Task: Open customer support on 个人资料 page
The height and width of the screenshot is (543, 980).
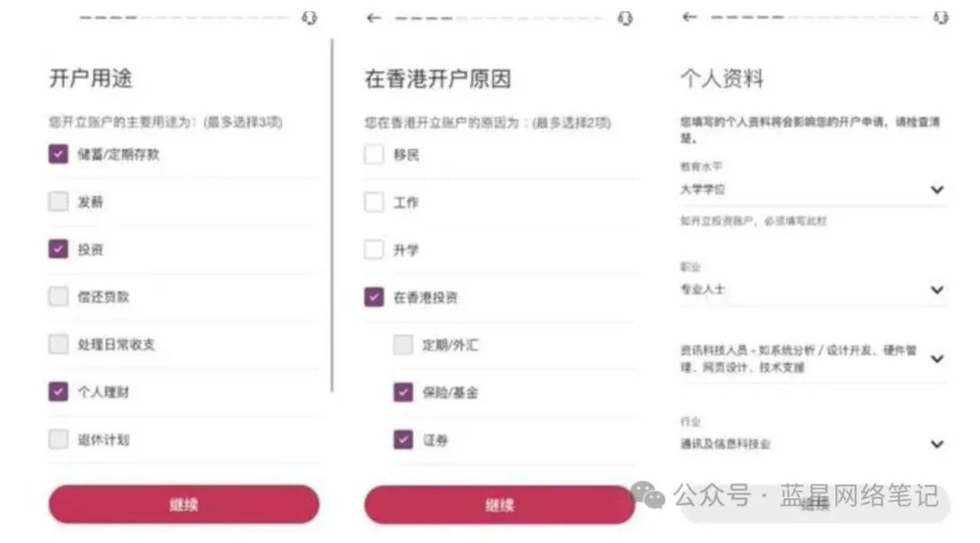Action: point(942,17)
